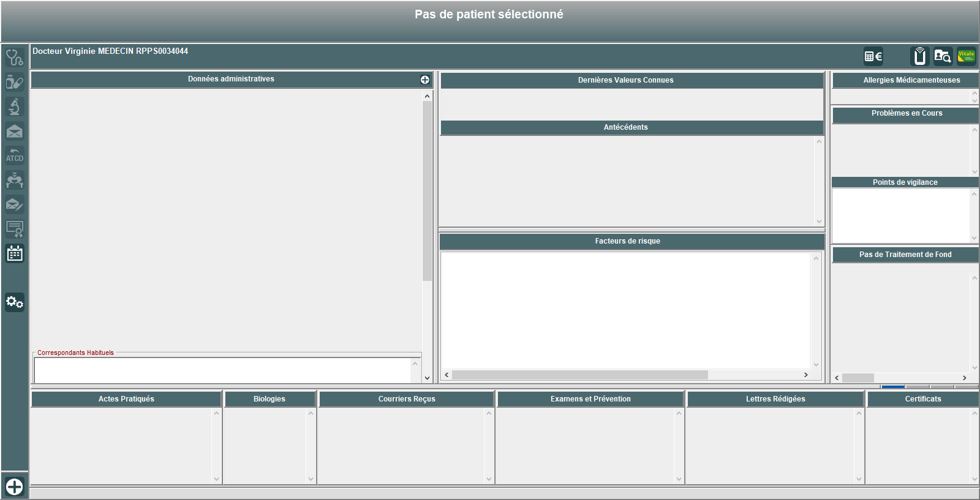This screenshot has height=500, width=980.
Task: Click the large plus button at bottom-left
Action: (14, 487)
